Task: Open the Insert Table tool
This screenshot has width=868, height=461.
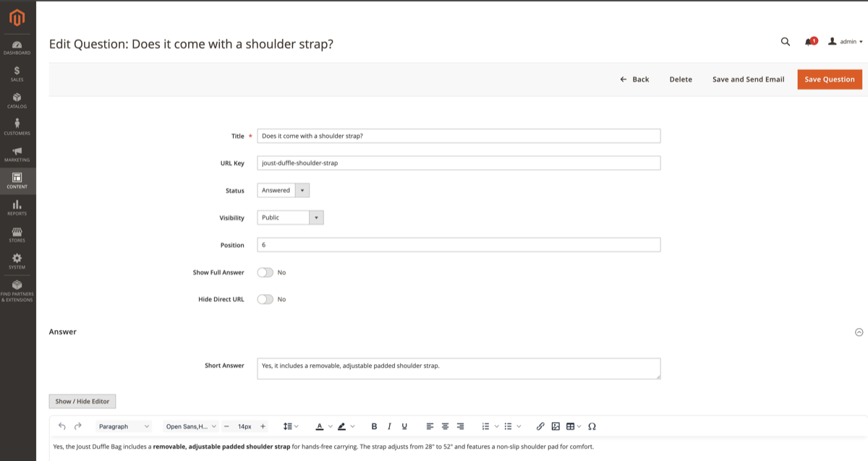Action: [571, 426]
